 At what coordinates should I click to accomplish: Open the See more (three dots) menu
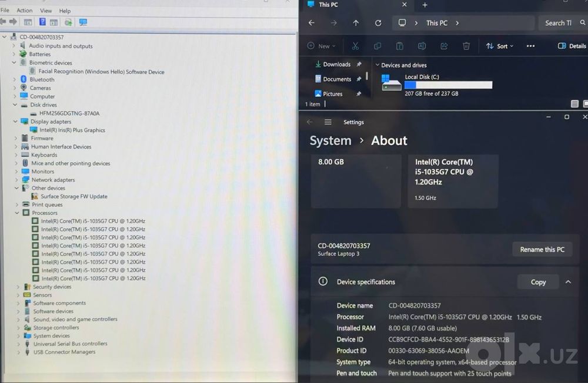(530, 46)
